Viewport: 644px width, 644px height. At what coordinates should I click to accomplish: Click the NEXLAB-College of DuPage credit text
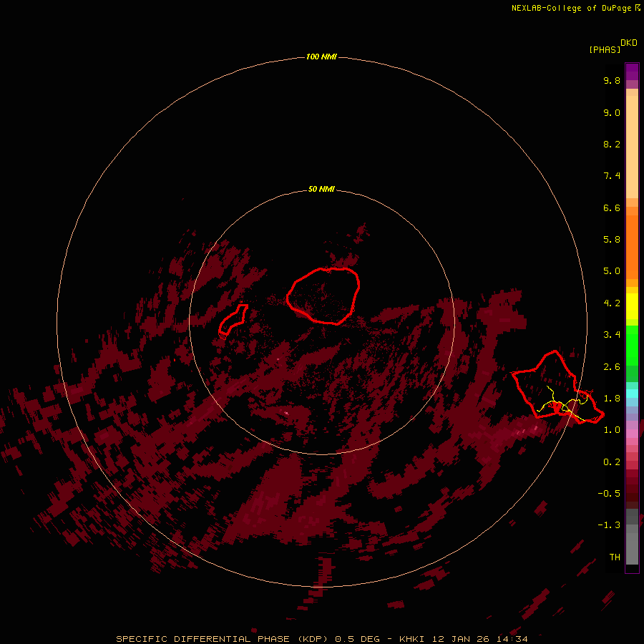[575, 8]
